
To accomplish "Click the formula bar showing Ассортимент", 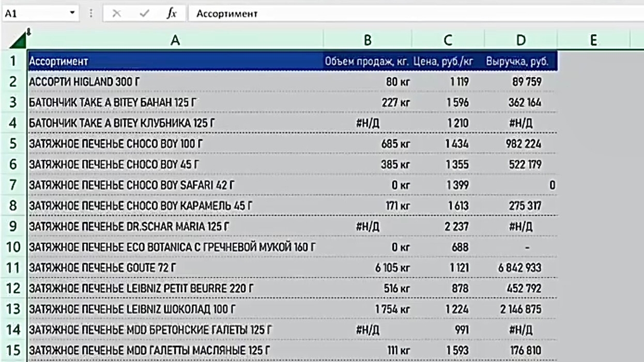I will [416, 14].
